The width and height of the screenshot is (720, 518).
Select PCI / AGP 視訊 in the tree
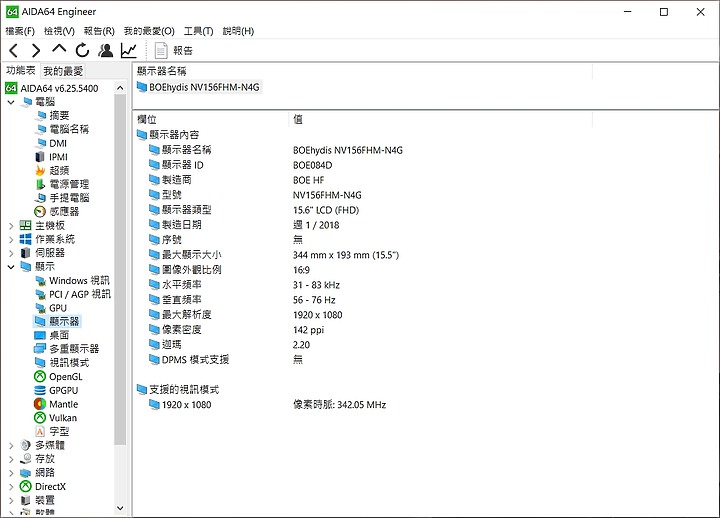80,294
